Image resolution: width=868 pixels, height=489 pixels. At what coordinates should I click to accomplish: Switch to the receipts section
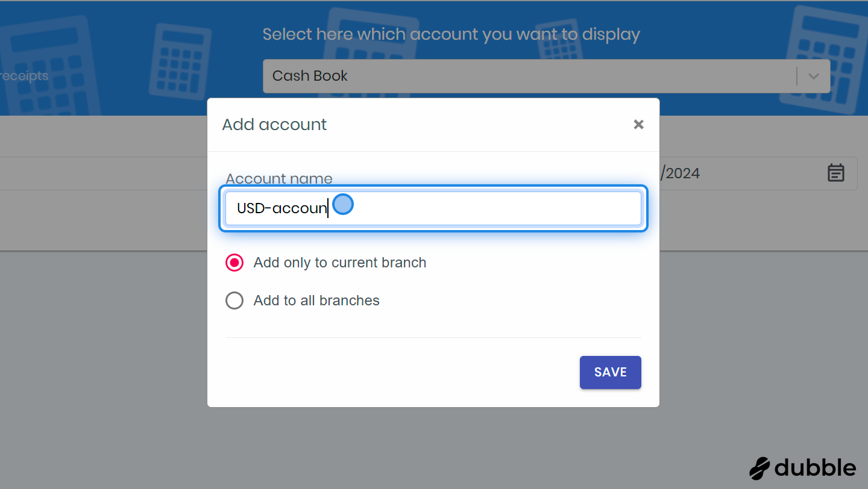24,76
